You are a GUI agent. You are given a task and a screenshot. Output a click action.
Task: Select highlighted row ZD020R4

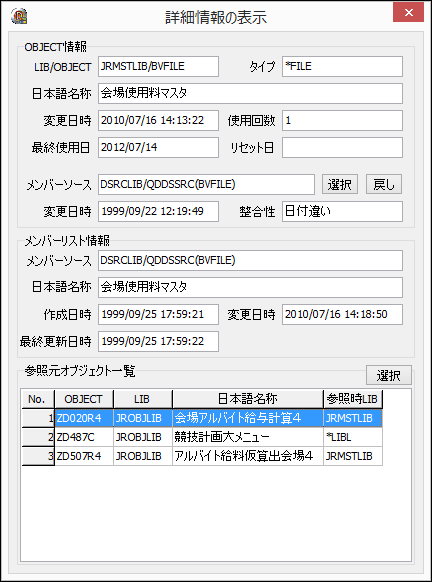coord(219,418)
